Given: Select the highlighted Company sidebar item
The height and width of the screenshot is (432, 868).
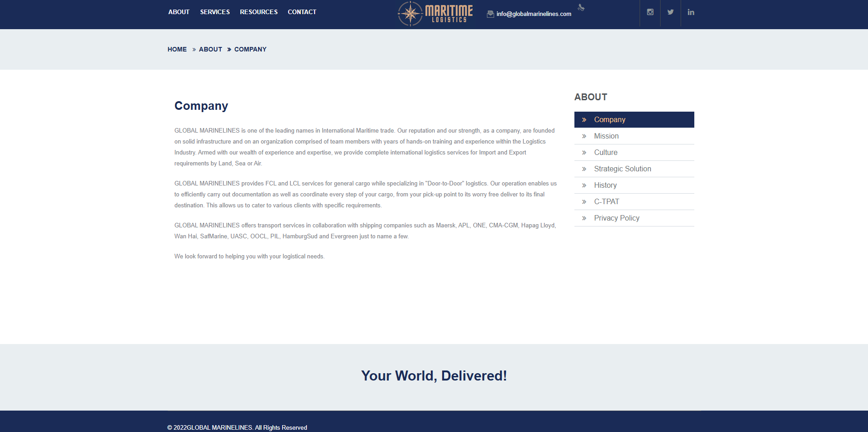Looking at the screenshot, I should pyautogui.click(x=610, y=120).
